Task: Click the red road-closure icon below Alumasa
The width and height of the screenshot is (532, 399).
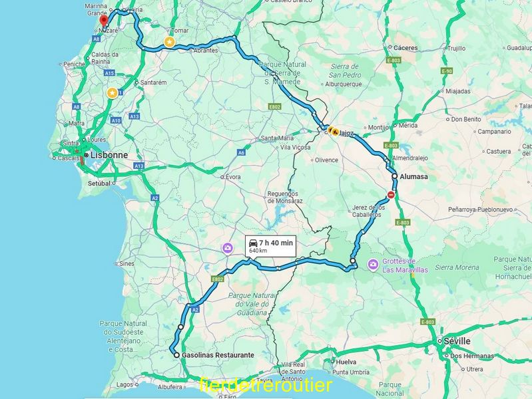Action: (391, 195)
